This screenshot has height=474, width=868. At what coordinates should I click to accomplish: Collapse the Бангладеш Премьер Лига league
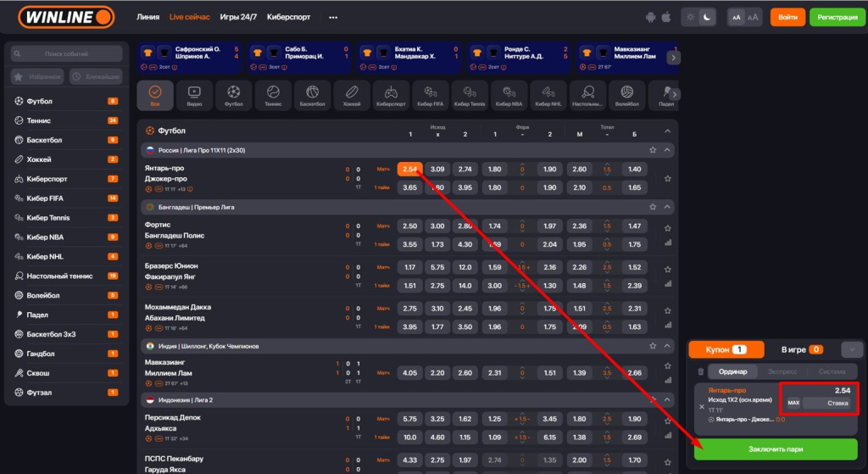667,207
